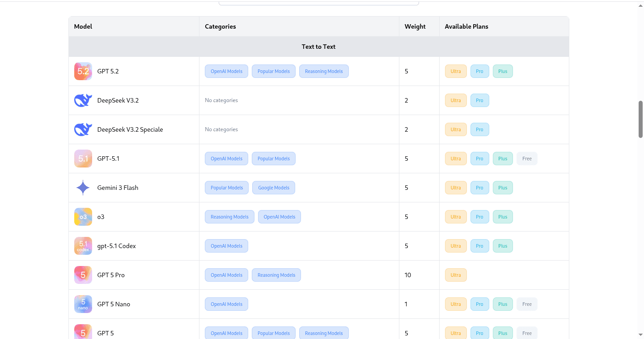
Task: Click the DeepSeek V3.2 whale icon
Action: pyautogui.click(x=83, y=100)
